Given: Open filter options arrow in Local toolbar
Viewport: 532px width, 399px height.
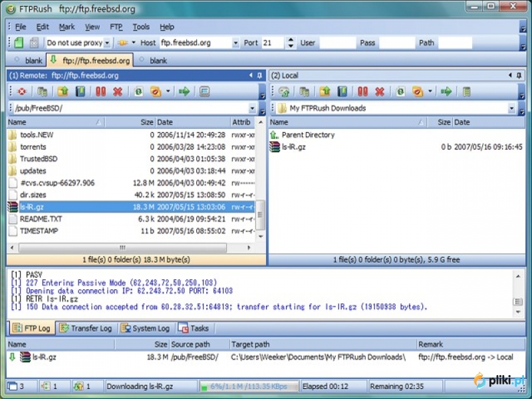Looking at the screenshot, I should pos(430,91).
